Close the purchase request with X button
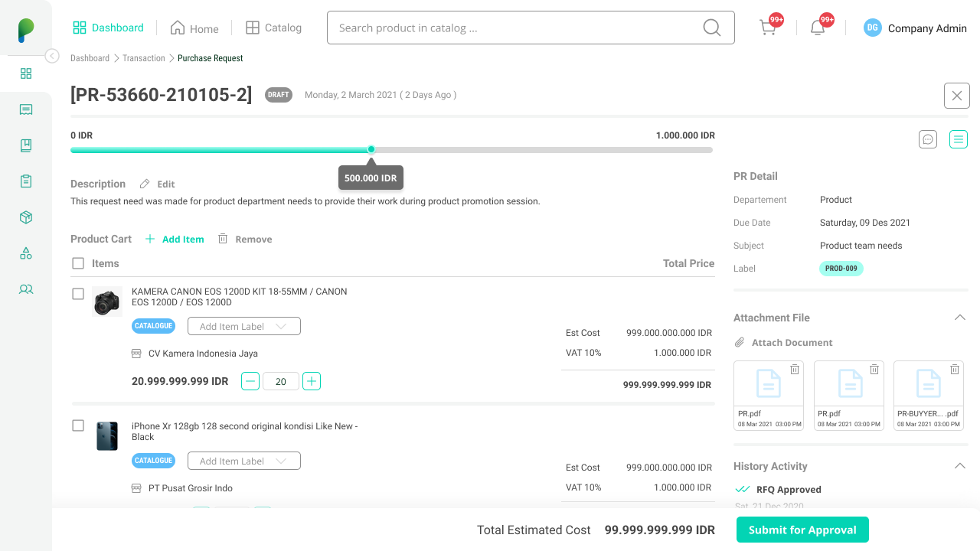 (957, 96)
